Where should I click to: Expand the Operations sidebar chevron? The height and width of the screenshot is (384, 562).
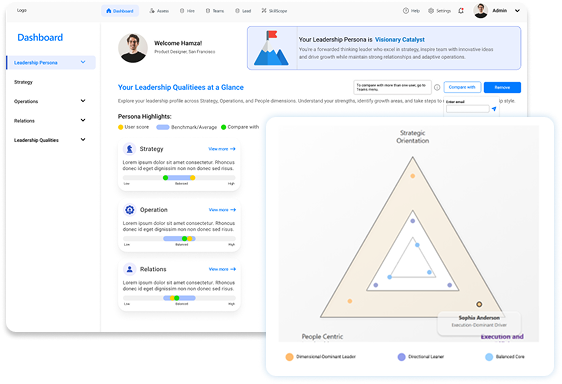[x=83, y=101]
